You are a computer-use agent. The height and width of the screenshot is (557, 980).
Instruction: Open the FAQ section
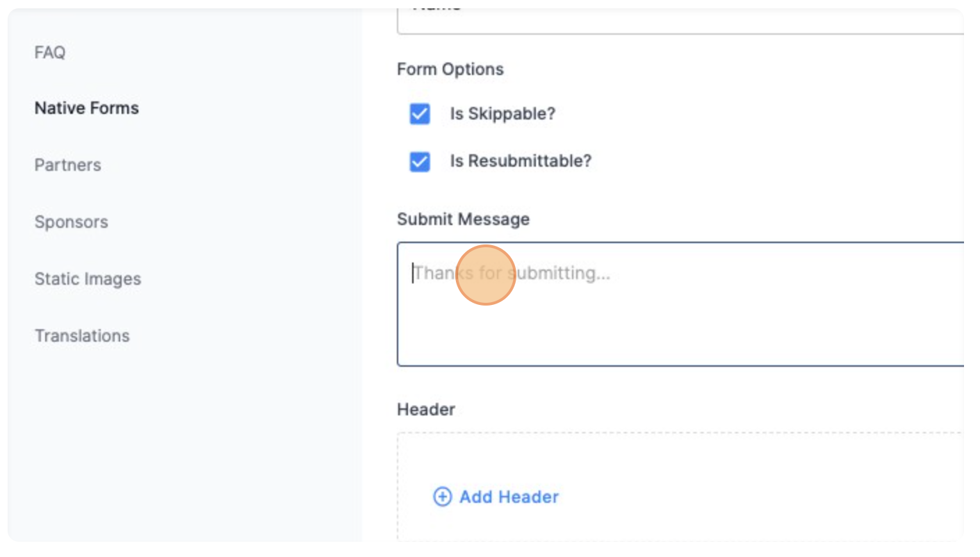49,52
